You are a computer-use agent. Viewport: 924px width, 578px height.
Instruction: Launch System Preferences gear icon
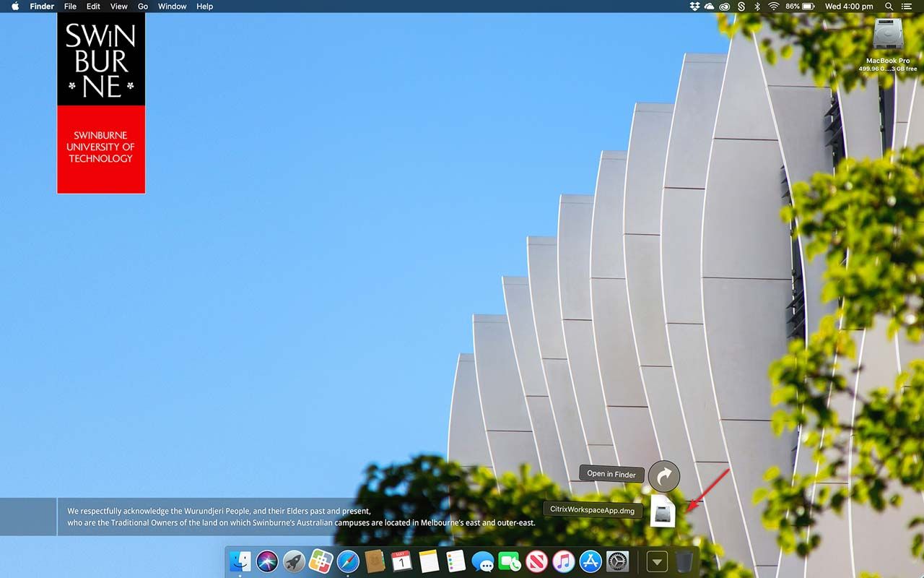click(x=617, y=561)
